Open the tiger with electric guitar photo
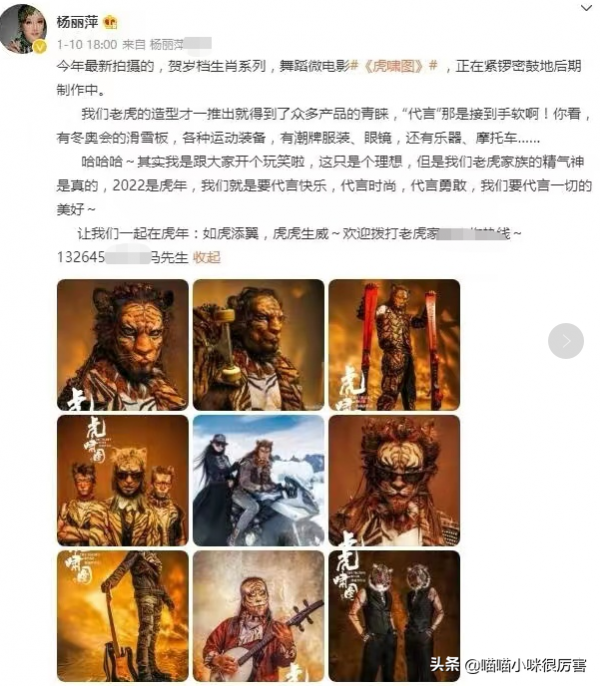 tap(123, 616)
